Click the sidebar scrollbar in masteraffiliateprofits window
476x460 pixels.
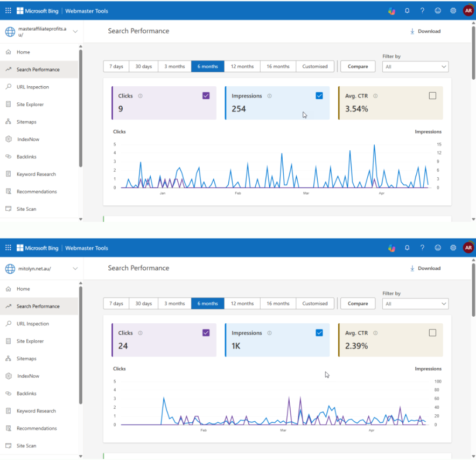click(x=80, y=108)
